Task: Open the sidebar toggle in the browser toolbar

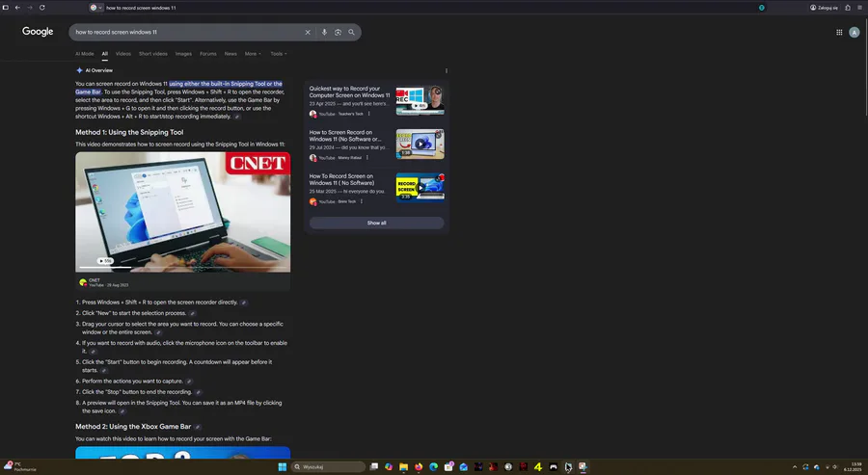Action: click(x=6, y=8)
